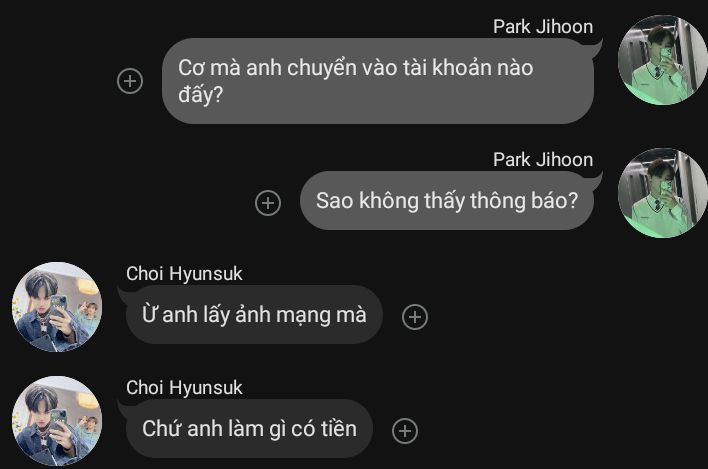Viewport: 708px width, 469px height.
Task: Click Choi Hyunsuk name above 'Ừ anh lấy ảnh mạng mà'
Action: coord(184,274)
